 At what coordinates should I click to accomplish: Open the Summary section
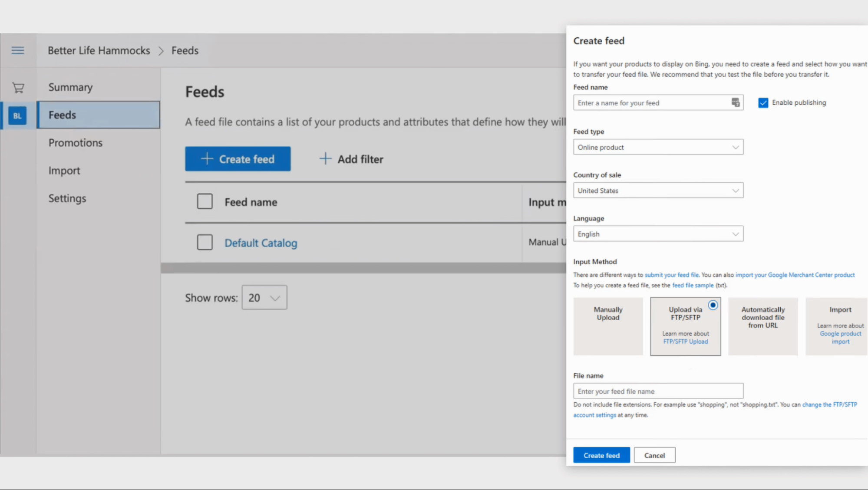pos(70,87)
